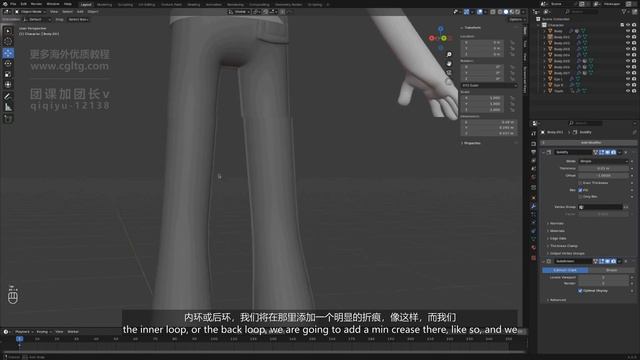Open the outliner filter funnel
This screenshot has width=640, height=360.
[624, 12]
